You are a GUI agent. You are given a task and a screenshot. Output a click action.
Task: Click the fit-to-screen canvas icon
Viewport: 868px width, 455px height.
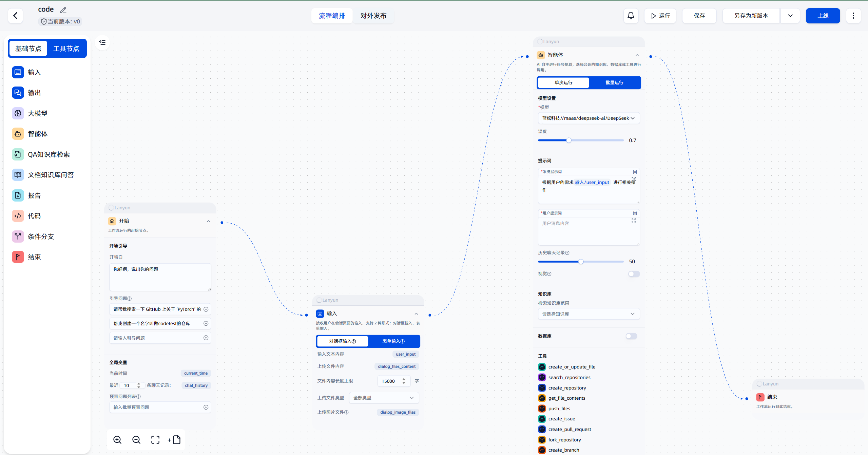[x=155, y=440]
